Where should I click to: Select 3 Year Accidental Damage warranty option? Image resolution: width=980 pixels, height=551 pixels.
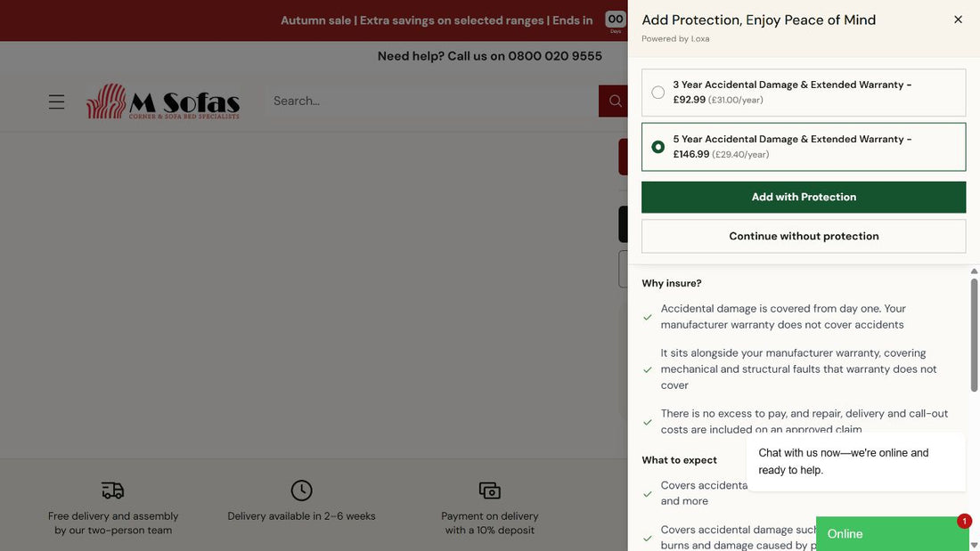[803, 93]
